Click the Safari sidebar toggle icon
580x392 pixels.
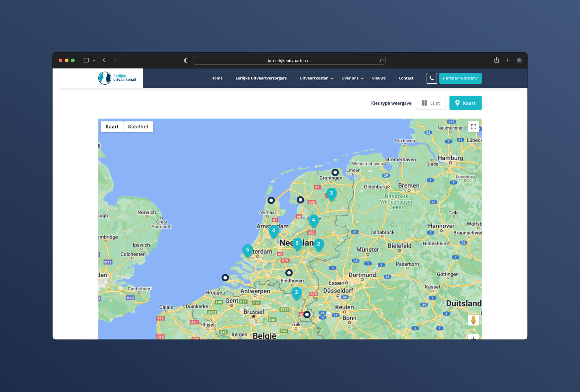point(86,60)
